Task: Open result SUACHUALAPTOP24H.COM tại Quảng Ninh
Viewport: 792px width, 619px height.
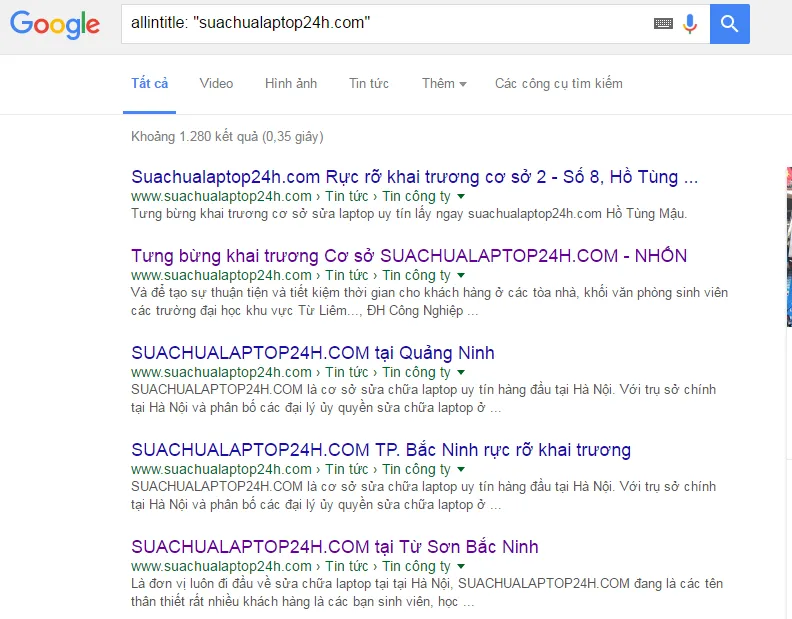Action: point(313,353)
